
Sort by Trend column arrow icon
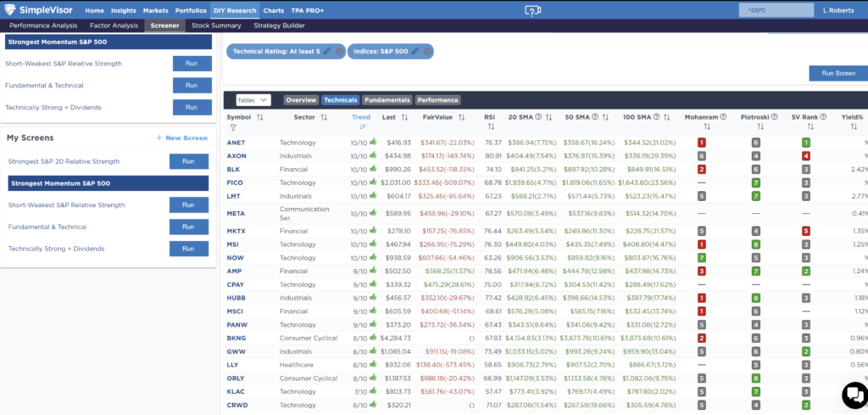[361, 127]
